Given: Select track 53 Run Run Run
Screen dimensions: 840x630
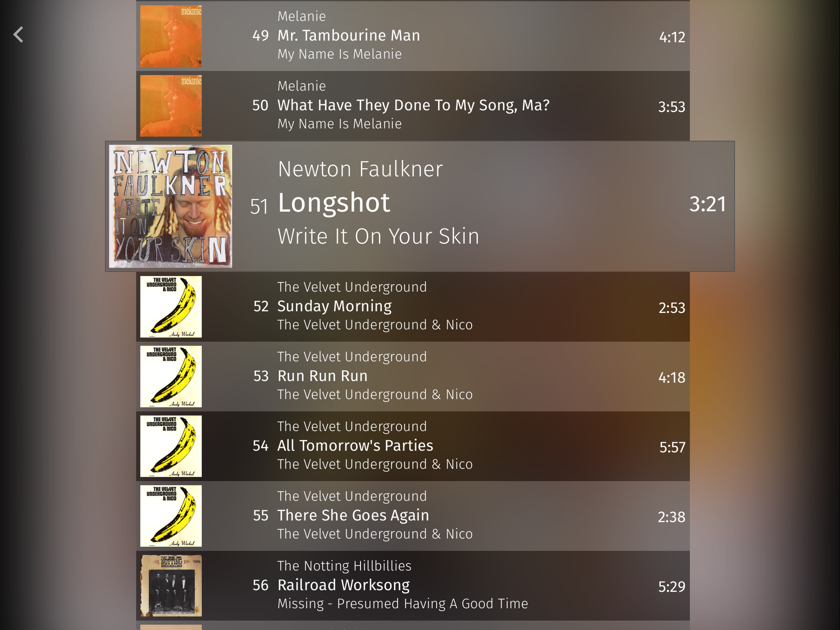Looking at the screenshot, I should pyautogui.click(x=413, y=376).
